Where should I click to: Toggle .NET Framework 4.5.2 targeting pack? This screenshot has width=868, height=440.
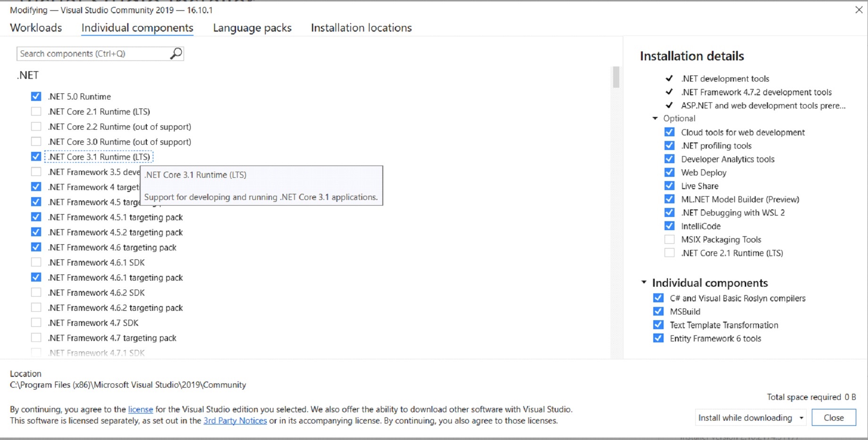(36, 232)
